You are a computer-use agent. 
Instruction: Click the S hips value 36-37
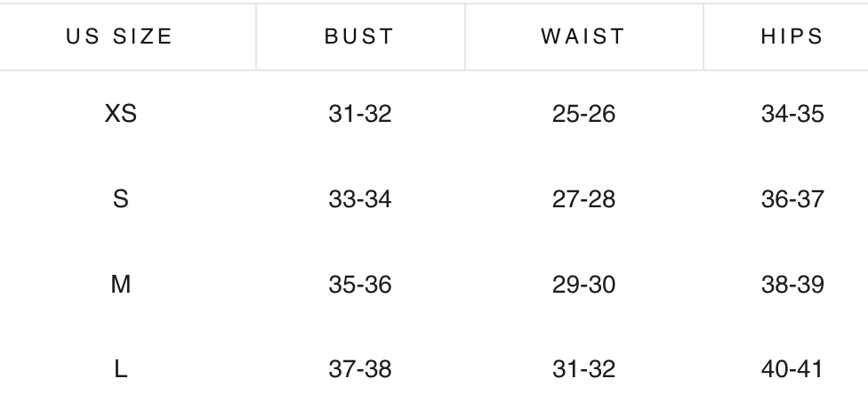click(792, 199)
